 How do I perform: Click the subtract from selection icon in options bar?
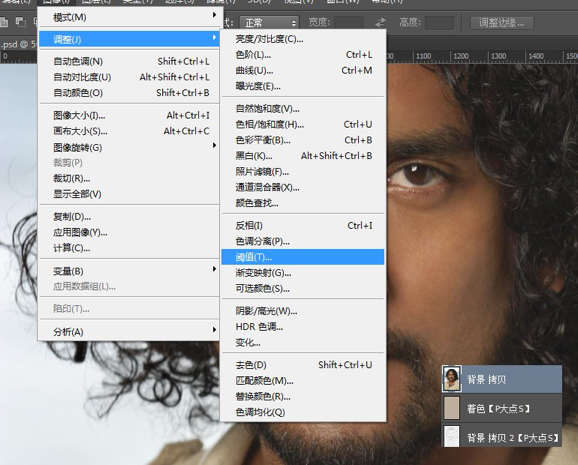tap(20, 22)
